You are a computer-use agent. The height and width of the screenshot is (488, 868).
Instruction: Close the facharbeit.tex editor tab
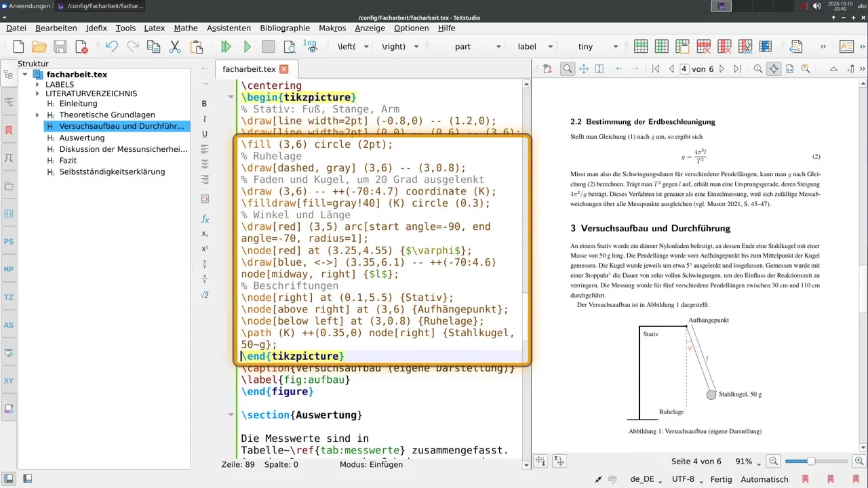[284, 69]
